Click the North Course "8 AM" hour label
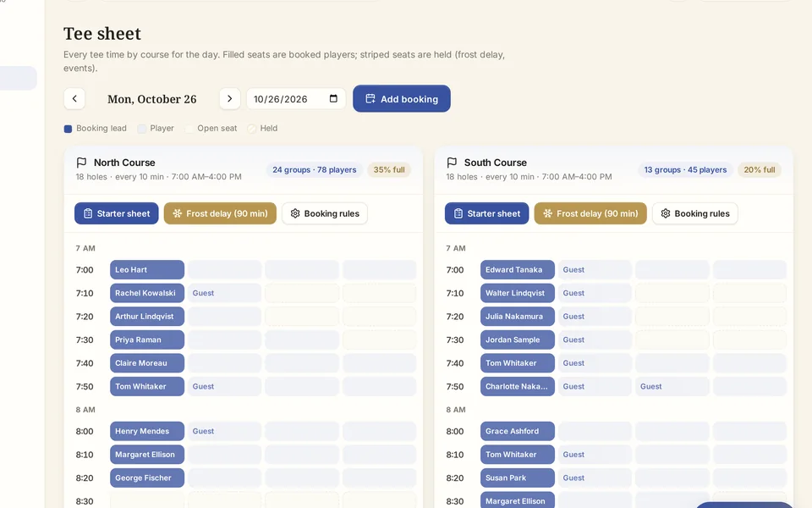This screenshot has height=508, width=812. tap(85, 410)
